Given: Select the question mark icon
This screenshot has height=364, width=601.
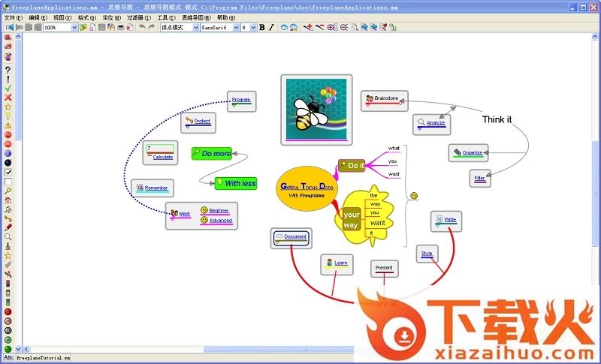Looking at the screenshot, I should [x=8, y=70].
